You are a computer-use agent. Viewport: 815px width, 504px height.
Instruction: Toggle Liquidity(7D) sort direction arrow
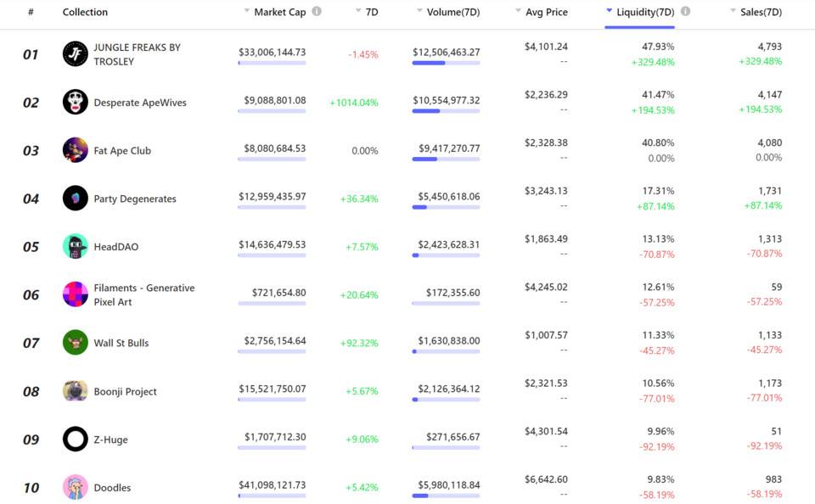(610, 10)
